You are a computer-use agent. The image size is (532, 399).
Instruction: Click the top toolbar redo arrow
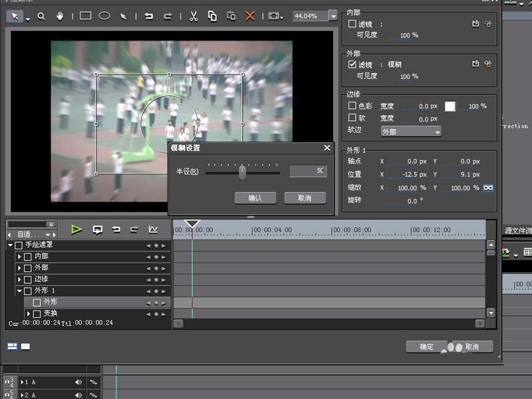point(168,16)
